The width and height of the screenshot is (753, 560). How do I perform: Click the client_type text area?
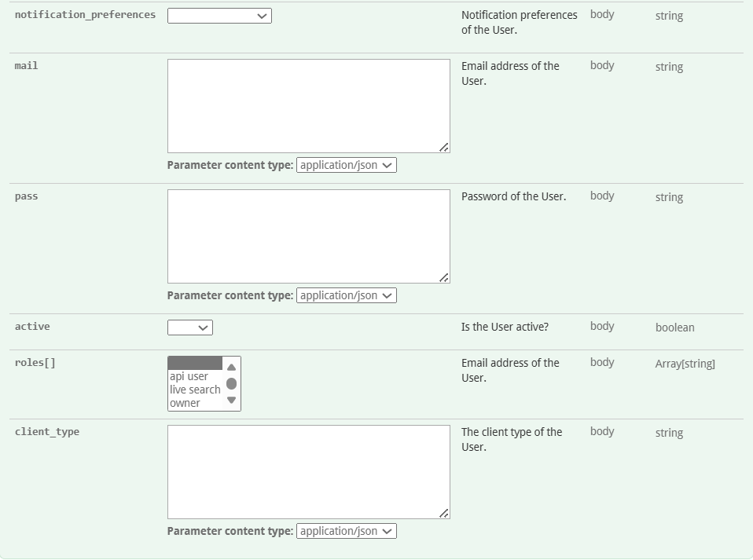308,471
